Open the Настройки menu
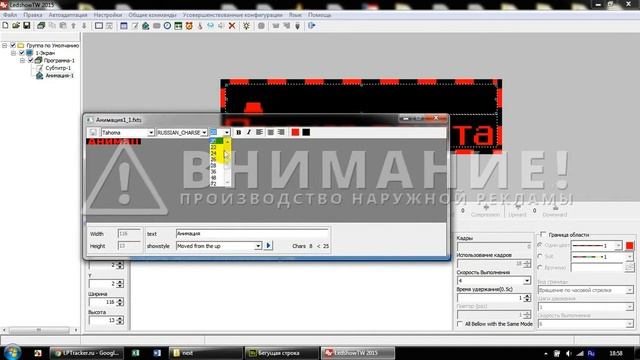 108,15
